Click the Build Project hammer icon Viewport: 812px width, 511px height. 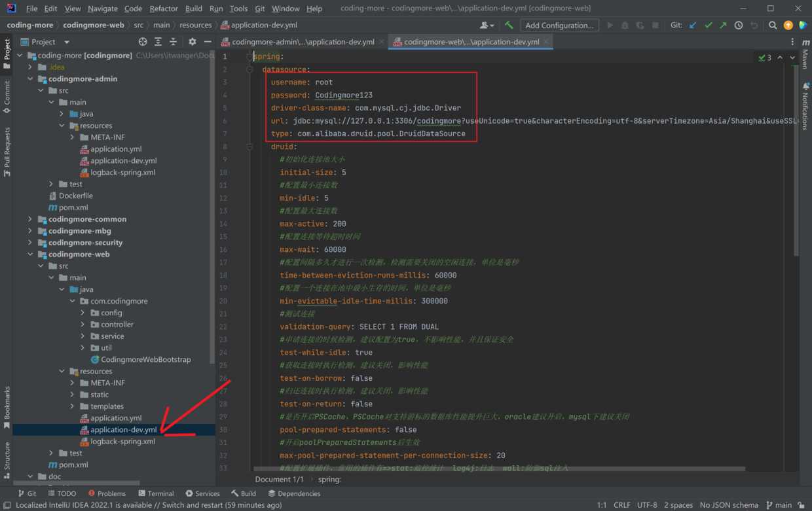click(509, 26)
